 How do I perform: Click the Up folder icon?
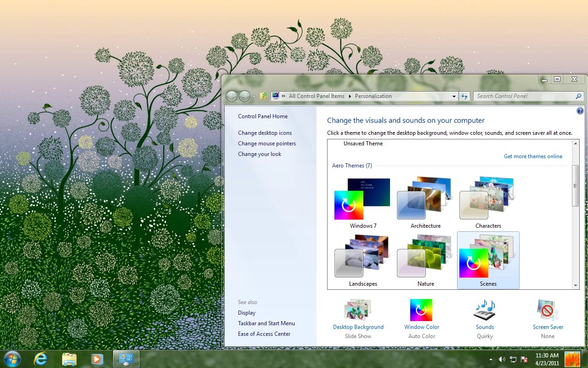(263, 96)
